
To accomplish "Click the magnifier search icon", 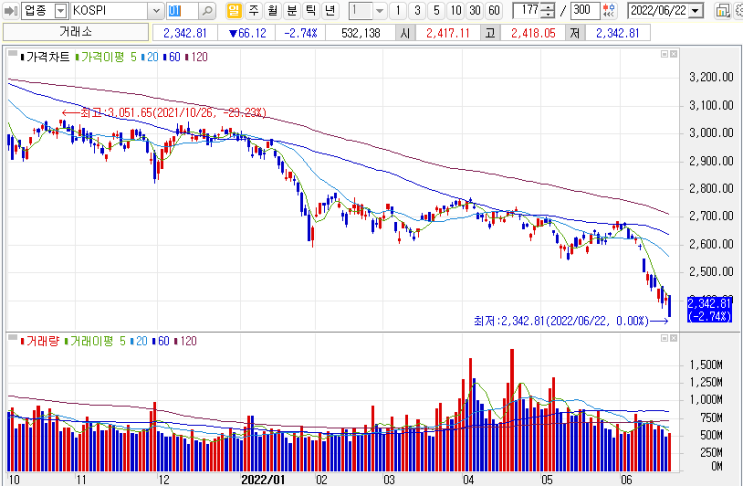I will (207, 10).
